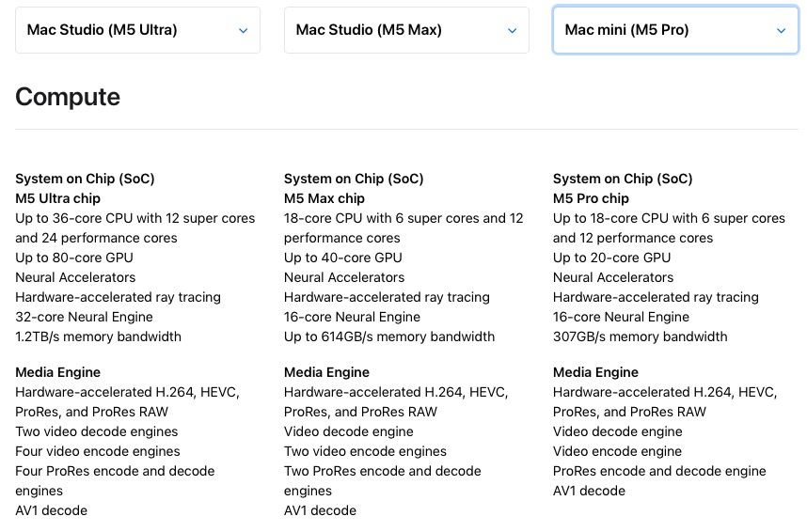Image resolution: width=807 pixels, height=532 pixels.
Task: Click the Compute section heading
Action: (x=68, y=97)
